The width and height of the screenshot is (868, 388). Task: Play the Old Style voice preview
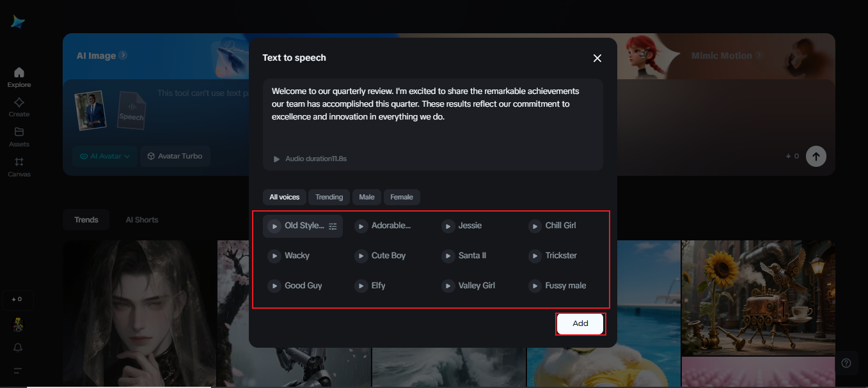pos(274,226)
